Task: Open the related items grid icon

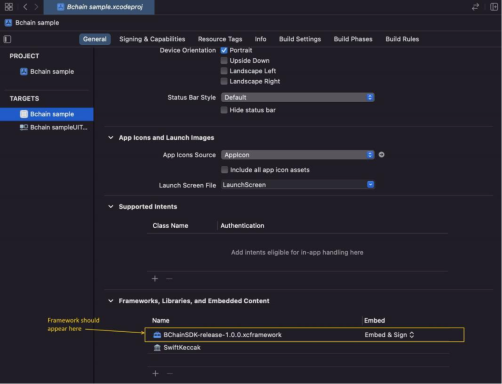Action: 9,7
